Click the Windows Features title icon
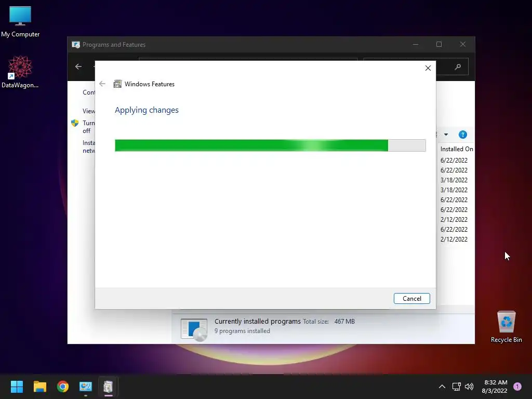Viewport: 532px width, 399px height. (x=117, y=84)
